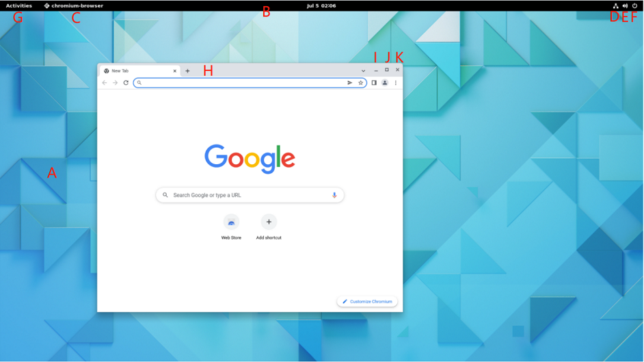Screen dimensions: 644x362
Task: Close the New Tab tab
Action: 174,70
